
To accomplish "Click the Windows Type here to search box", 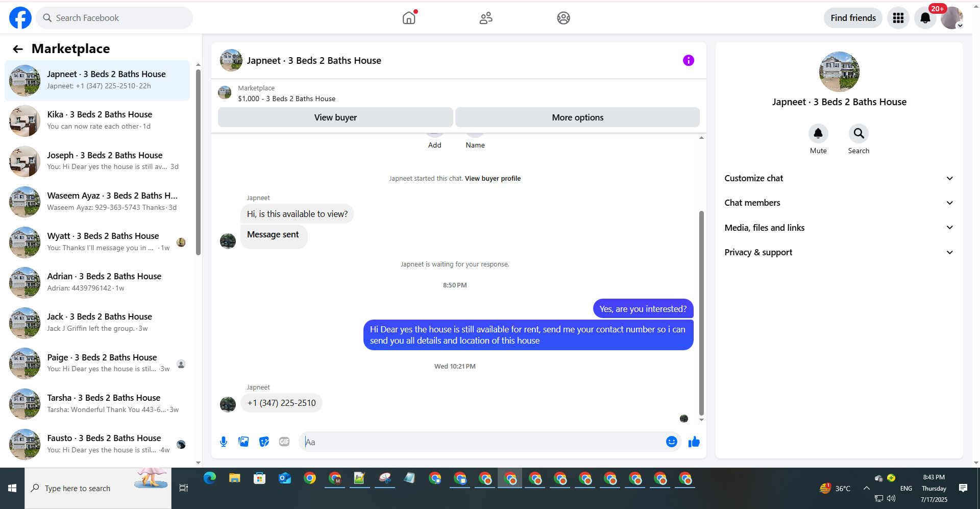I will [x=98, y=488].
